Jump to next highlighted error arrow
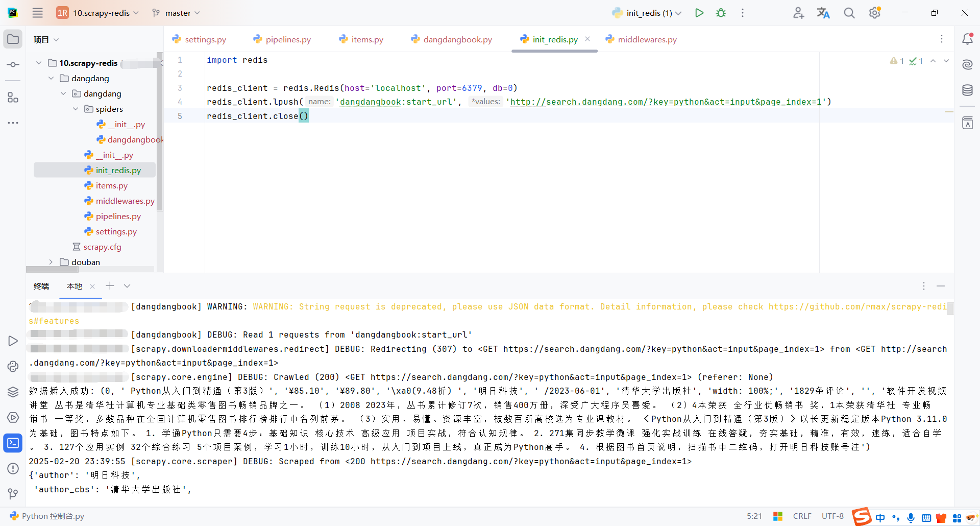Image resolution: width=980 pixels, height=526 pixels. coord(946,61)
